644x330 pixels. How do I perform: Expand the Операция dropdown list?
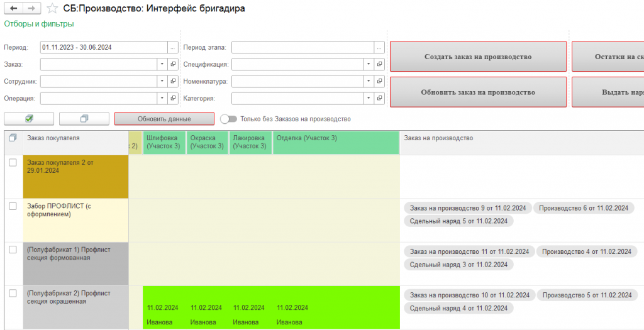pos(163,99)
